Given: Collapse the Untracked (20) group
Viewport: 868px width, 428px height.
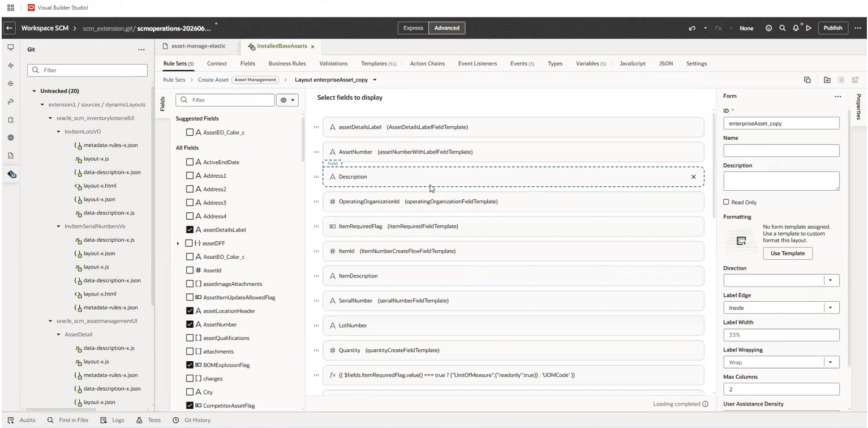Looking at the screenshot, I should 35,91.
